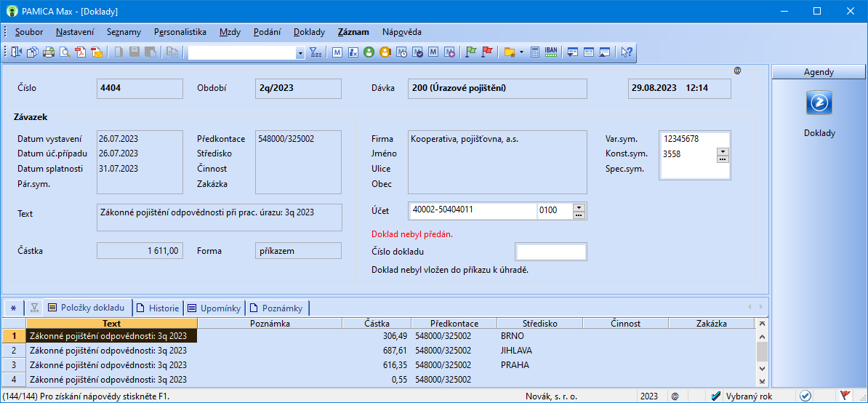This screenshot has width=868, height=403.
Task: Click the Předkontace column header
Action: tap(454, 323)
